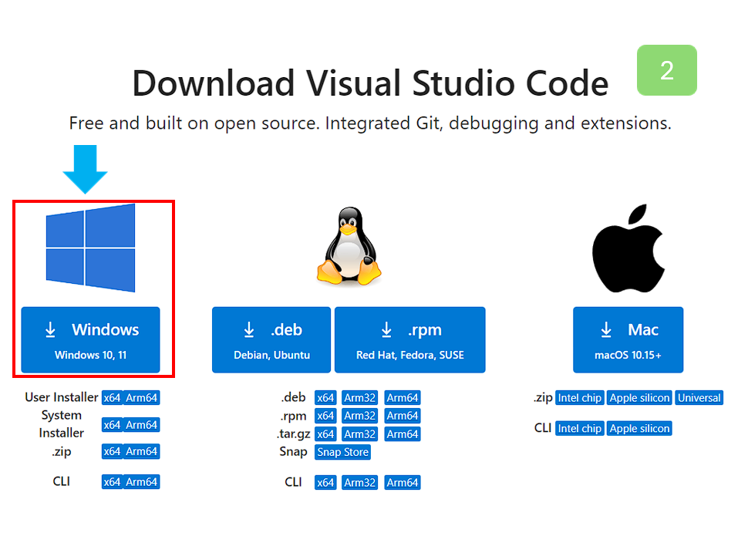Click the Windows logo icon

point(91,248)
